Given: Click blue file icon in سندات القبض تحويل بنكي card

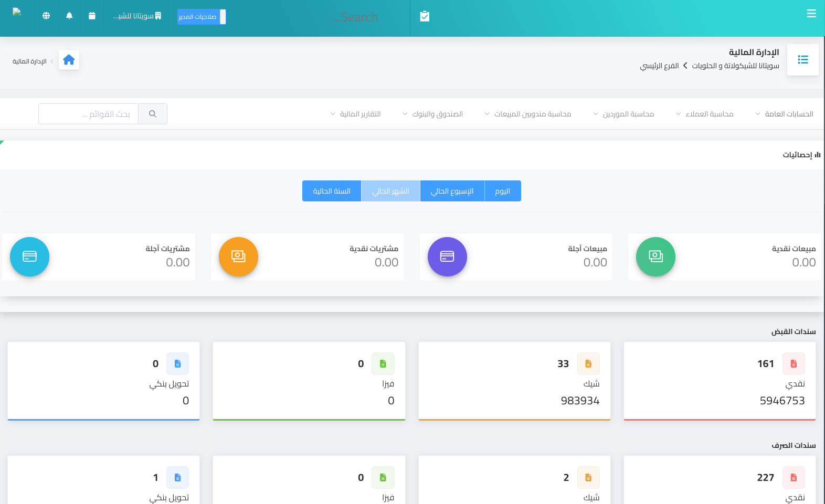Looking at the screenshot, I should pyautogui.click(x=177, y=363).
